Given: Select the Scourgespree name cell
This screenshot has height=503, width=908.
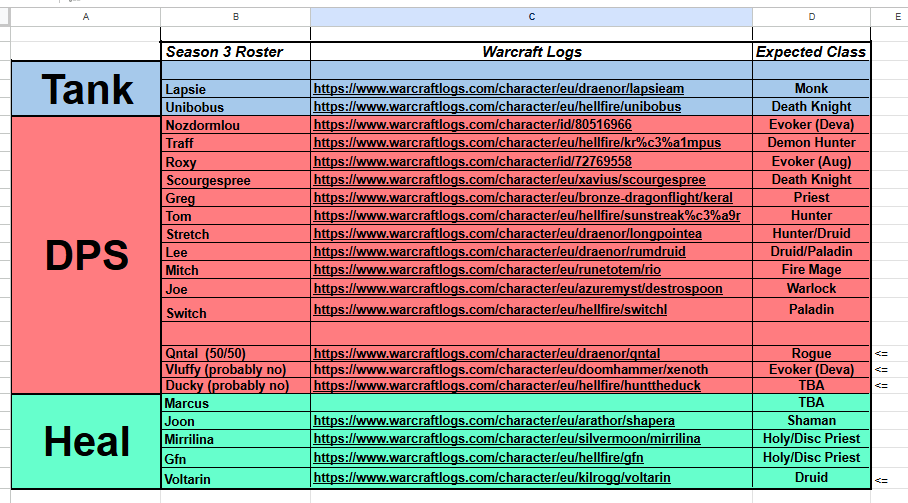Looking at the screenshot, I should pos(236,180).
